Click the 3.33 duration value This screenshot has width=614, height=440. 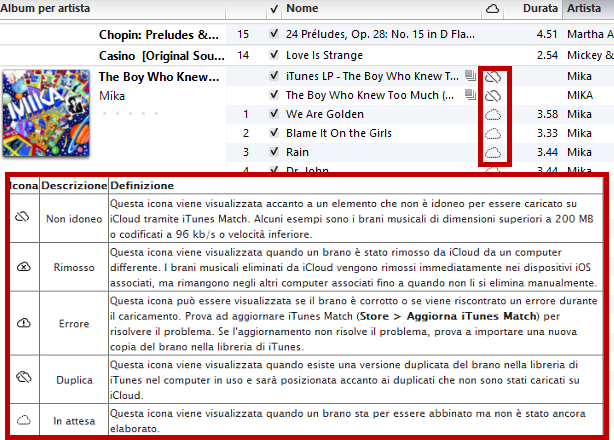pyautogui.click(x=547, y=133)
